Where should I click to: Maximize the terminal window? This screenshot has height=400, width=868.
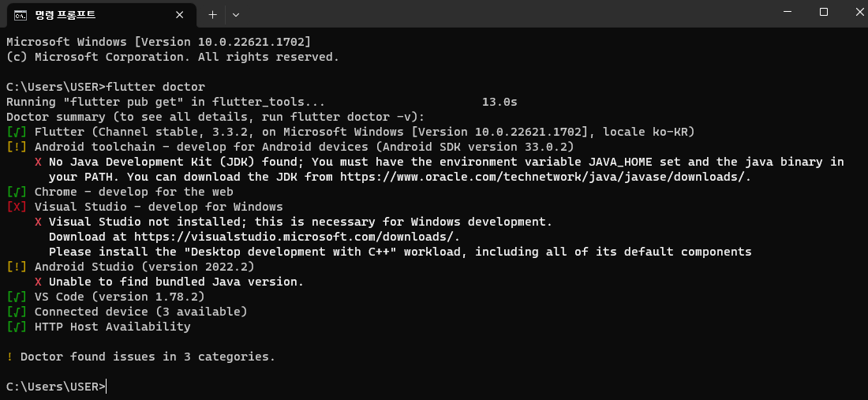[824, 12]
